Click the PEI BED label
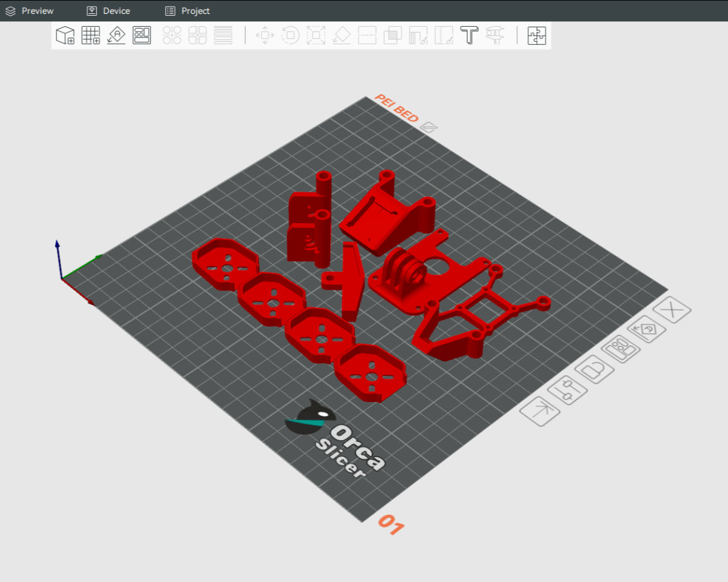Image resolution: width=728 pixels, height=582 pixels. pyautogui.click(x=396, y=108)
